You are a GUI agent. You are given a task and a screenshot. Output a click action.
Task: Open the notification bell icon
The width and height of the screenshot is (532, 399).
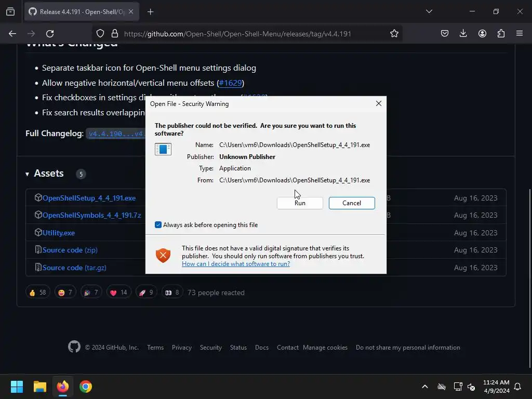click(x=517, y=387)
